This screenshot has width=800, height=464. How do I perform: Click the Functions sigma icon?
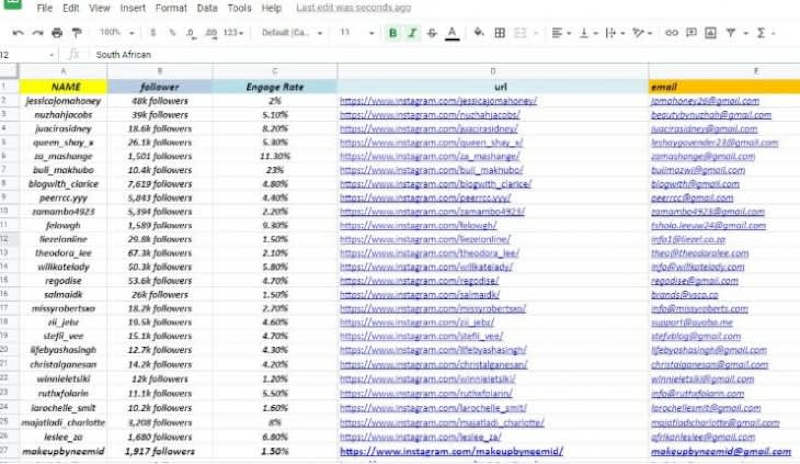coord(761,33)
